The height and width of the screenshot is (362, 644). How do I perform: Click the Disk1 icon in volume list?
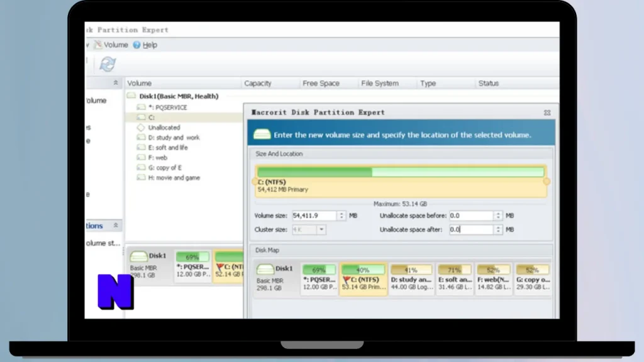coord(131,96)
